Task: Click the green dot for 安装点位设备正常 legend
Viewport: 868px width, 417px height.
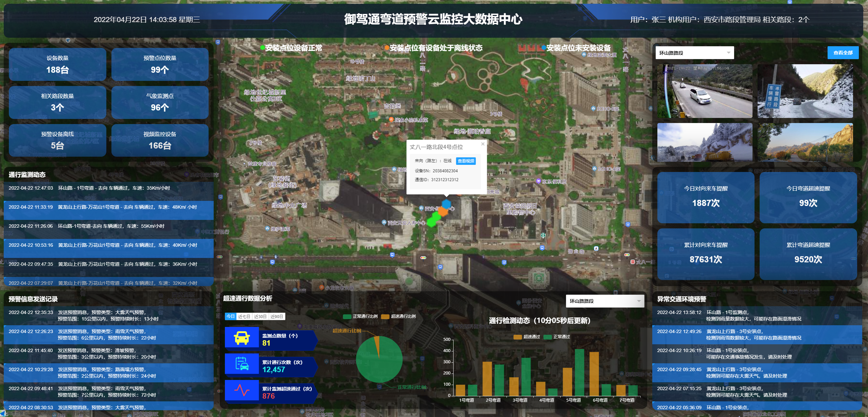Action: point(263,48)
